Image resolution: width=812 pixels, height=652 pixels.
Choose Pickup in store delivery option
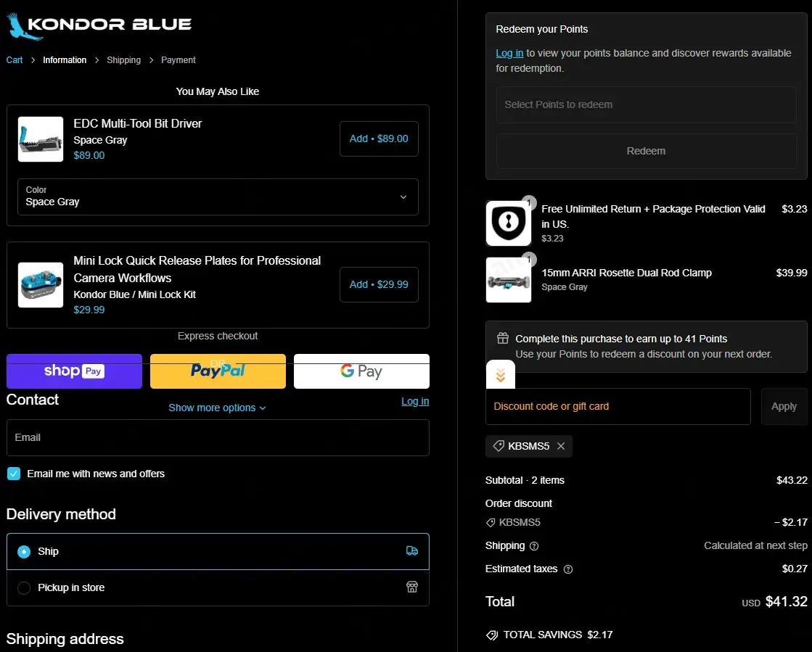[x=24, y=588]
